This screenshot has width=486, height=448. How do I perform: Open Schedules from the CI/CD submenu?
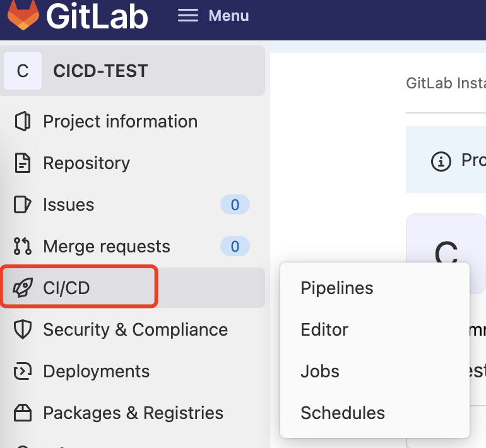click(343, 413)
